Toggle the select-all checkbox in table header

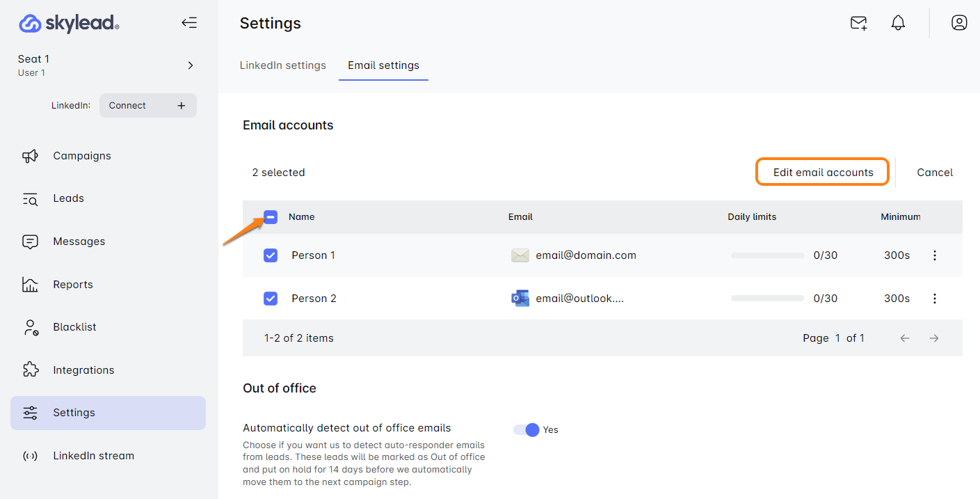tap(271, 217)
